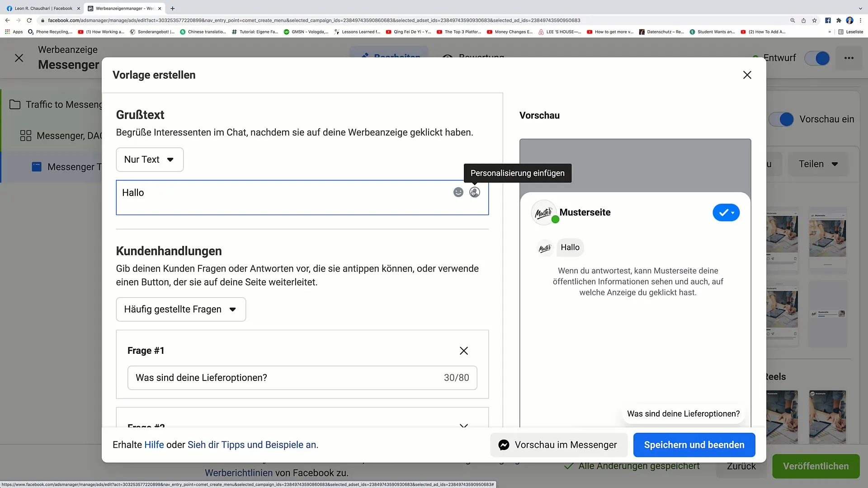
Task: Click Sieh dir die Tipps und Beispiele an link
Action: [x=251, y=445]
